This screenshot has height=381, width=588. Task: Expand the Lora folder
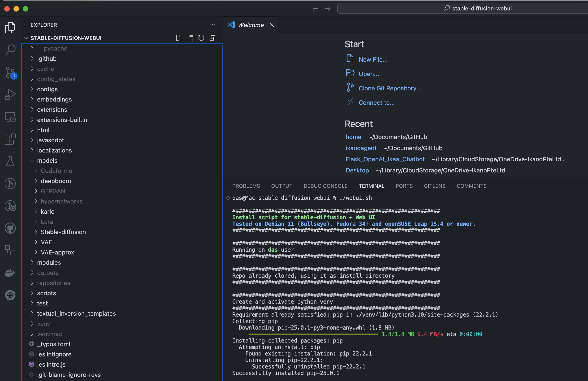click(x=47, y=222)
